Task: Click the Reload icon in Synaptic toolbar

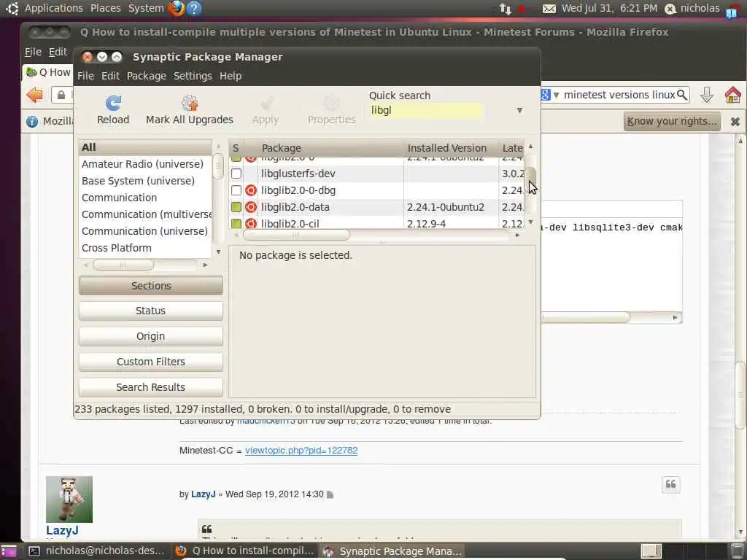Action: [x=113, y=103]
